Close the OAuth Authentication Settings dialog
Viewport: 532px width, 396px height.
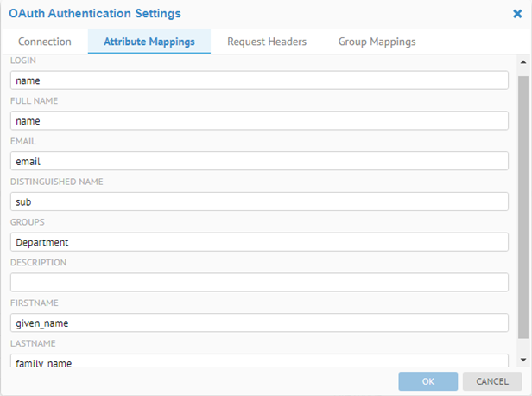tap(517, 15)
